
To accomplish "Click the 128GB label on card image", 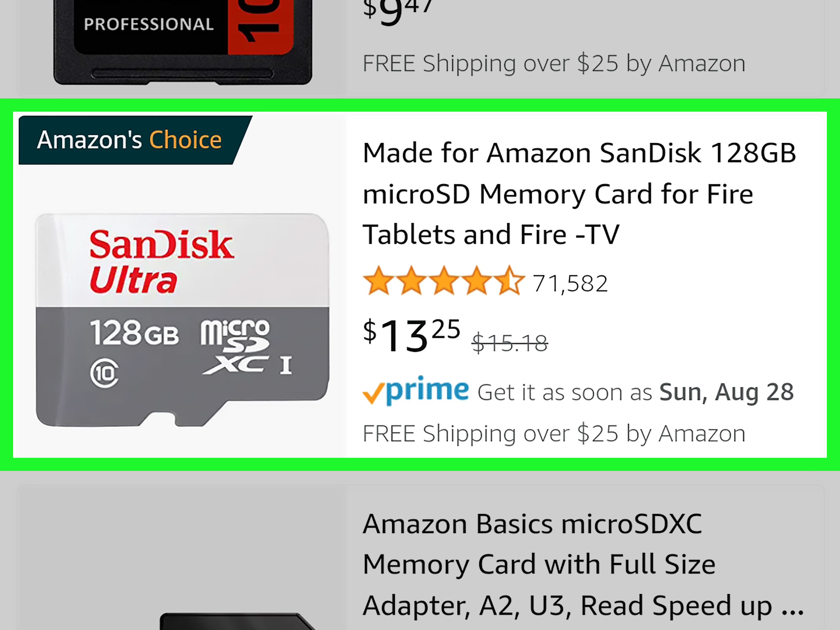I will pos(134,333).
